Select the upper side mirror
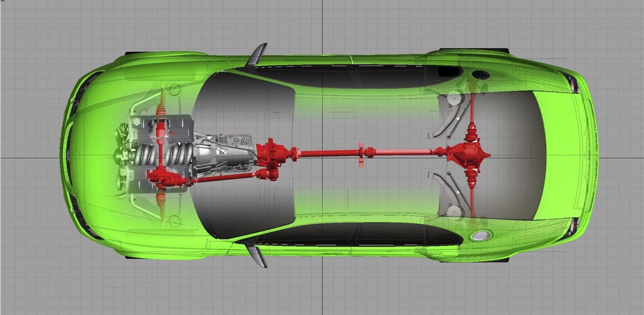 [x=257, y=54]
